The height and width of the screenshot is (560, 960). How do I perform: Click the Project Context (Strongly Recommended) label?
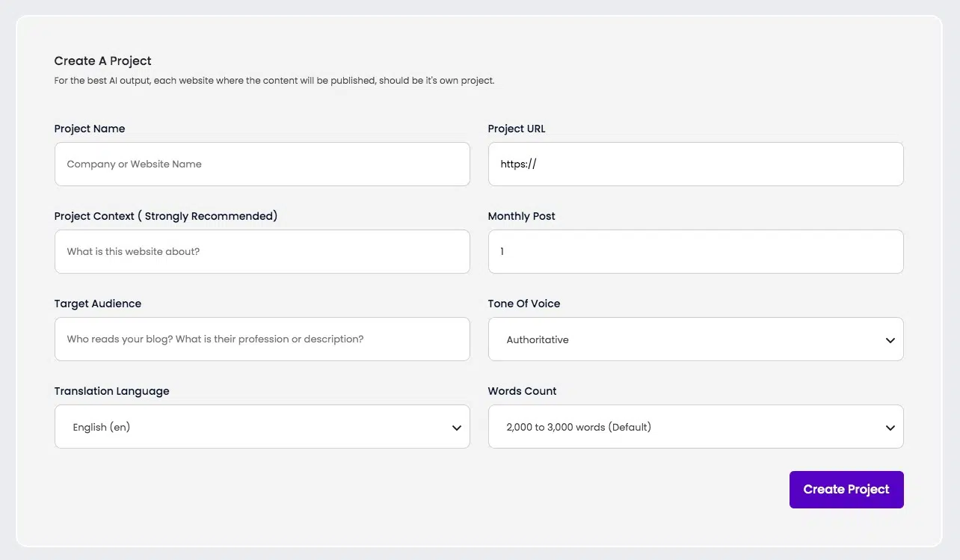click(165, 216)
